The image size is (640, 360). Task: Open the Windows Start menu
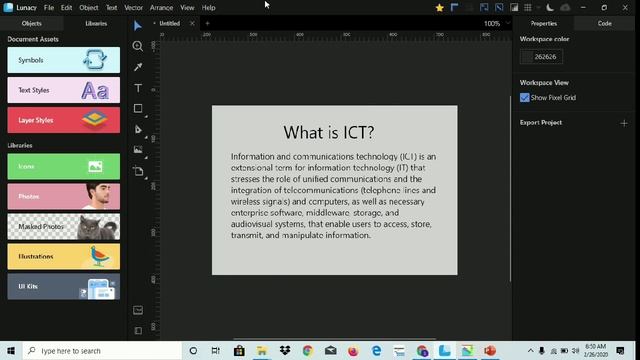point(11,351)
